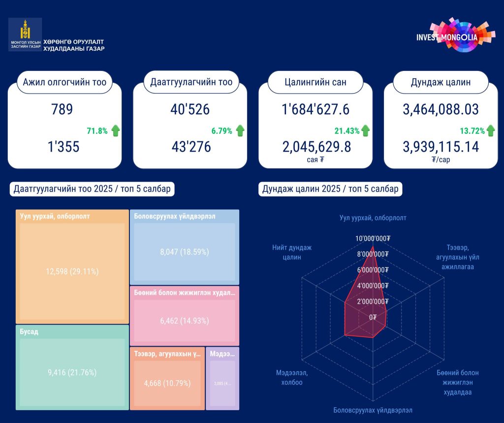This screenshot has height=423, width=504.
Task: Click the Ажил олгогчийн тоо card header
Action: tap(64, 82)
